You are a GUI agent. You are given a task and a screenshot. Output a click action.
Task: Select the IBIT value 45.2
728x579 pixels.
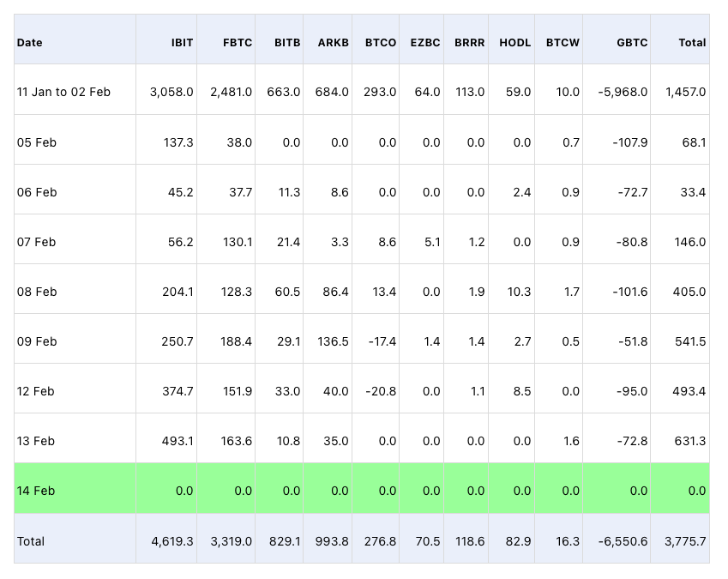(x=181, y=192)
